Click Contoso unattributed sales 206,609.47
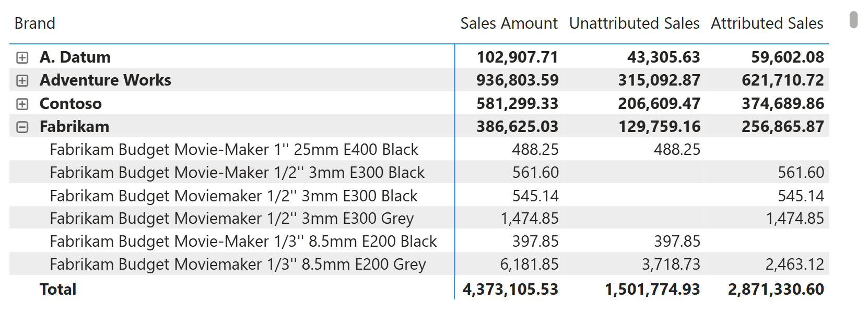868x313 pixels. coord(659,104)
